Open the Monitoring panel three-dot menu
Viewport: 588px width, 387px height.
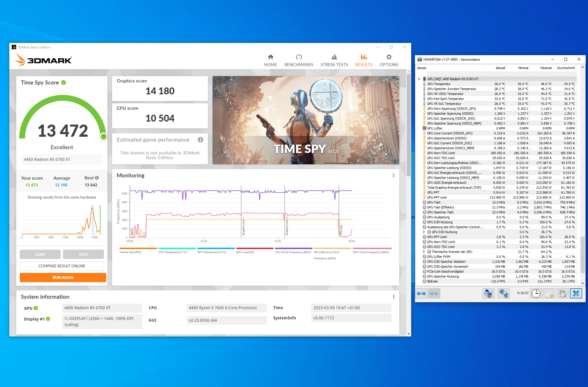[393, 175]
